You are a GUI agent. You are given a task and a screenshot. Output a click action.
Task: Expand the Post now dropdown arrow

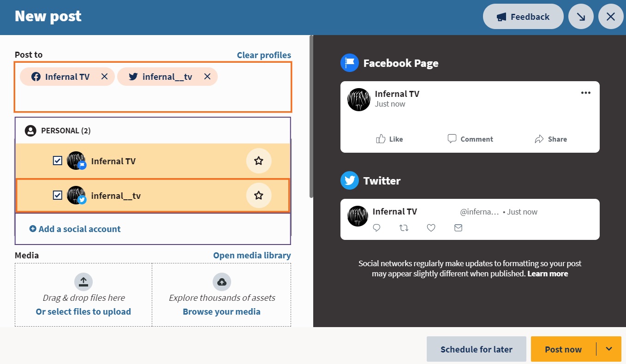[609, 349]
